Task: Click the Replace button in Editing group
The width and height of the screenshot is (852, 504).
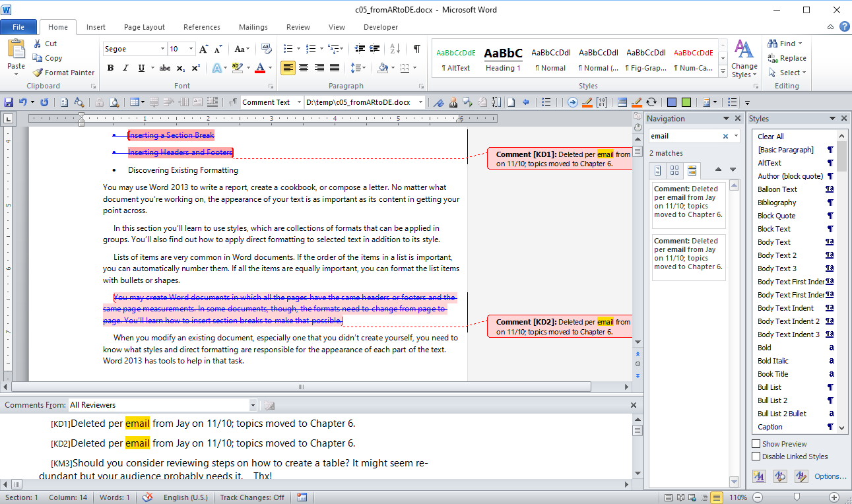Action: (x=787, y=58)
